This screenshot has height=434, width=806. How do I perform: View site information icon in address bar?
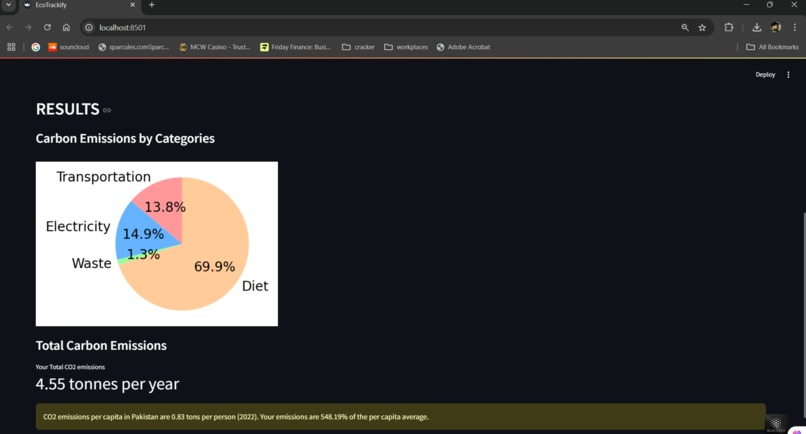click(89, 27)
